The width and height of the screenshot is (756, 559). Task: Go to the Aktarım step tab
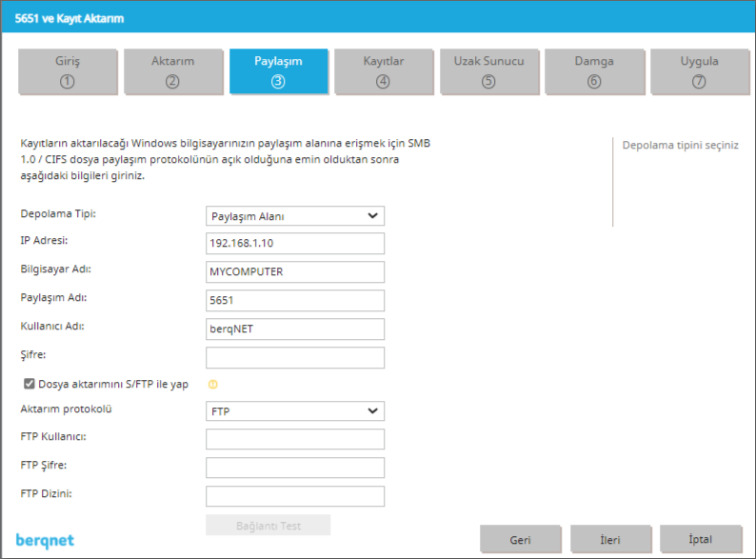tap(173, 70)
